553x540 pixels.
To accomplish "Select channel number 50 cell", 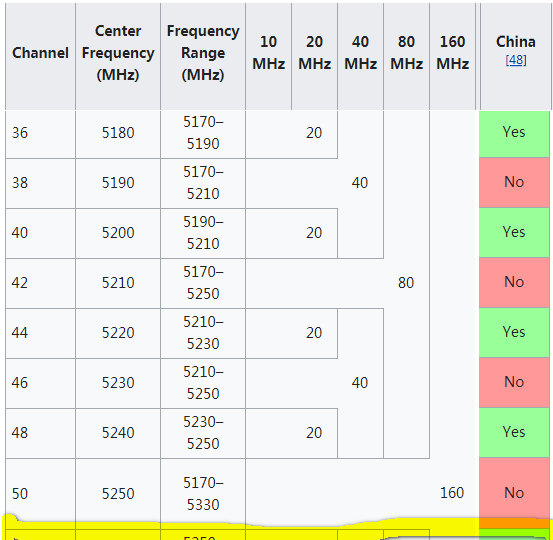I will pyautogui.click(x=40, y=493).
